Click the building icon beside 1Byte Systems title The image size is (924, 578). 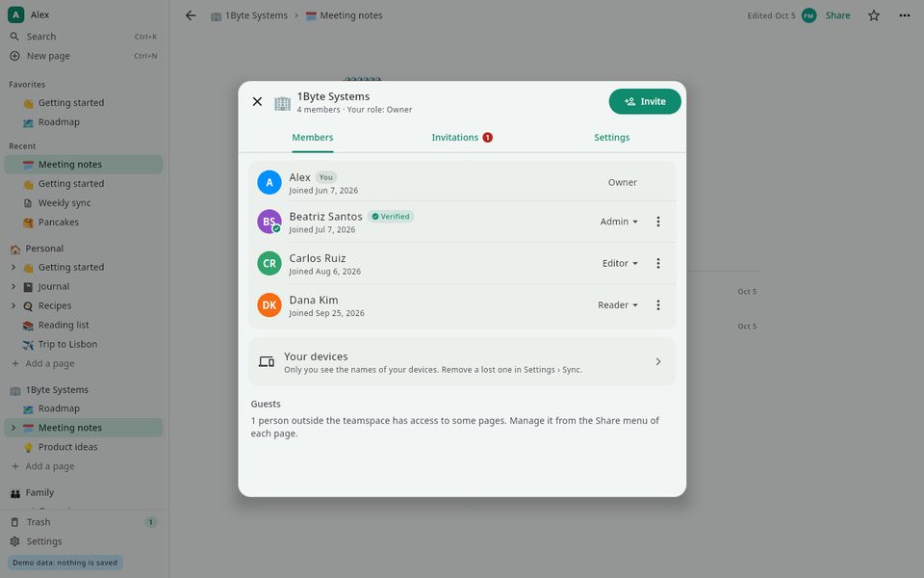(x=282, y=103)
